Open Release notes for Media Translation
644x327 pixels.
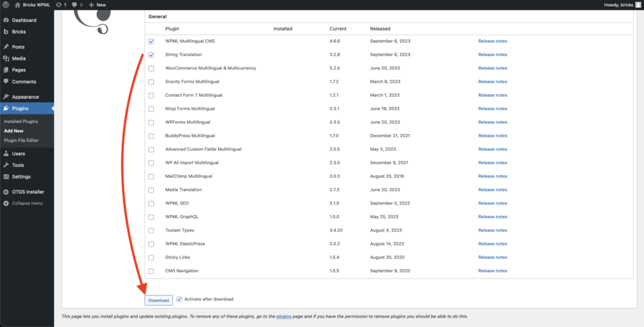[492, 189]
